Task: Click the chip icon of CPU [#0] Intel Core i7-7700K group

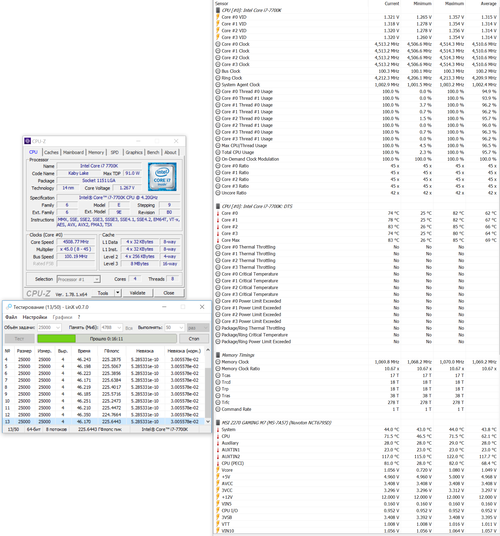Action: (x=218, y=10)
